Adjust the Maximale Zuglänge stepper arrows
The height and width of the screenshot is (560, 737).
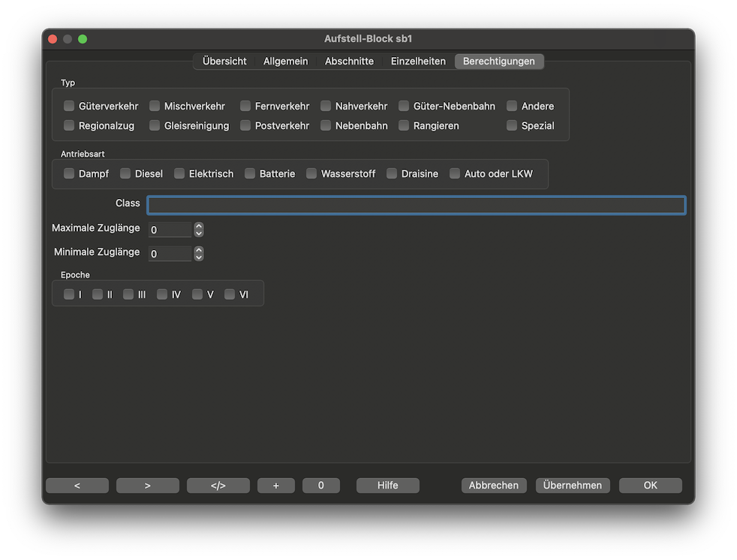click(x=199, y=230)
